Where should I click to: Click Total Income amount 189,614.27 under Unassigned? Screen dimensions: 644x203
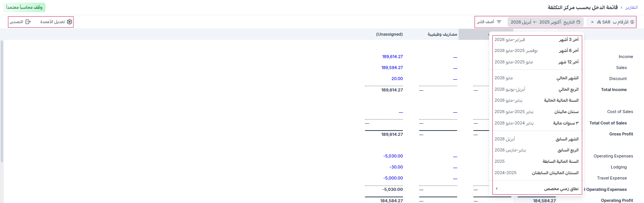pyautogui.click(x=392, y=90)
